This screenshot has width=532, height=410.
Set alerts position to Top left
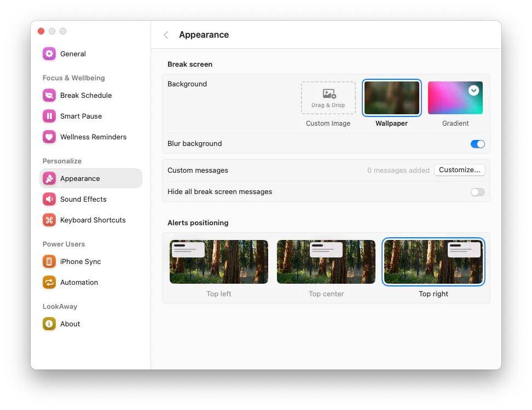[x=218, y=262]
